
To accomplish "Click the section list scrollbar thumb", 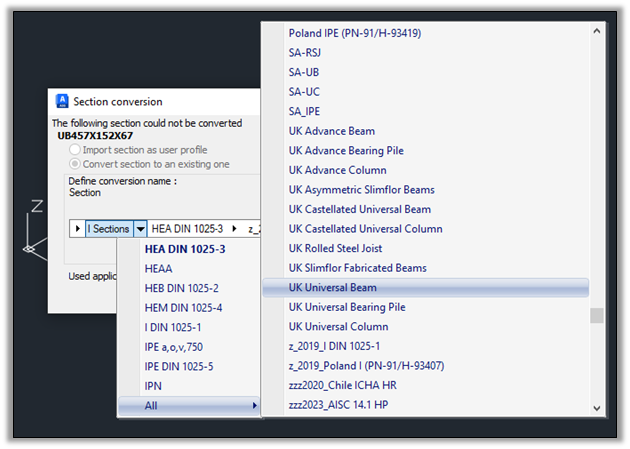I will point(597,315).
